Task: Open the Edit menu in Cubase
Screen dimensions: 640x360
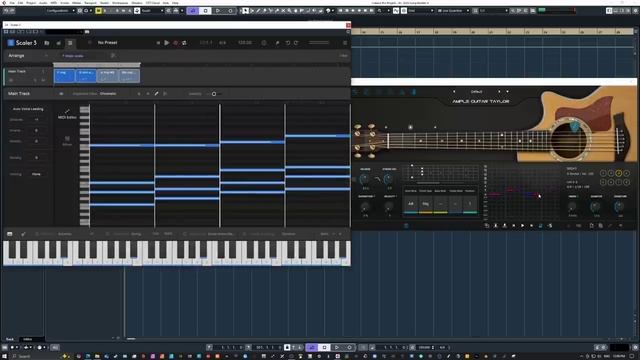Action: (20, 3)
